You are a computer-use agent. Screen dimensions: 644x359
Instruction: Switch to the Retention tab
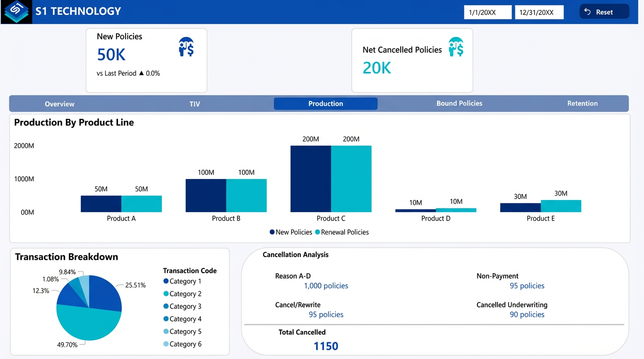[582, 103]
